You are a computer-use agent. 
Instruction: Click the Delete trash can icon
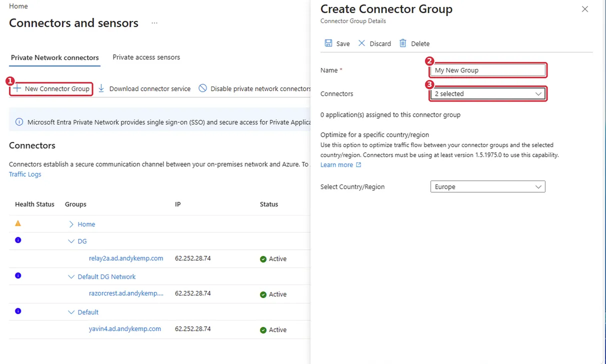point(403,43)
